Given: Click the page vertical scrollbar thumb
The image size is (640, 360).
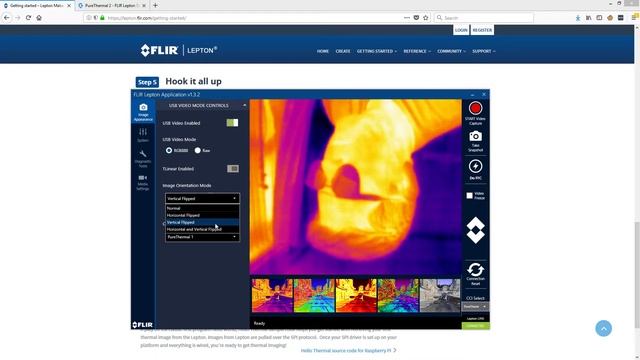Looking at the screenshot, I should (637, 275).
